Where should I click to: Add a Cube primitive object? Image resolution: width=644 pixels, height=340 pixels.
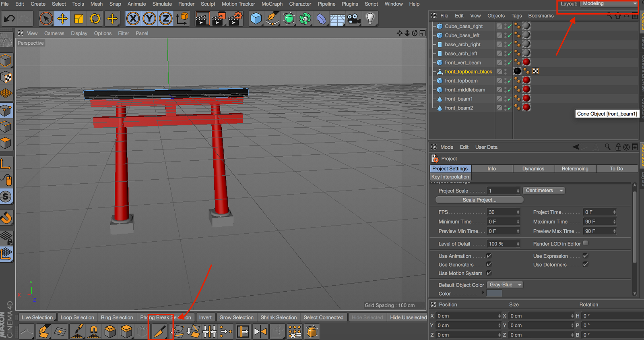point(256,19)
